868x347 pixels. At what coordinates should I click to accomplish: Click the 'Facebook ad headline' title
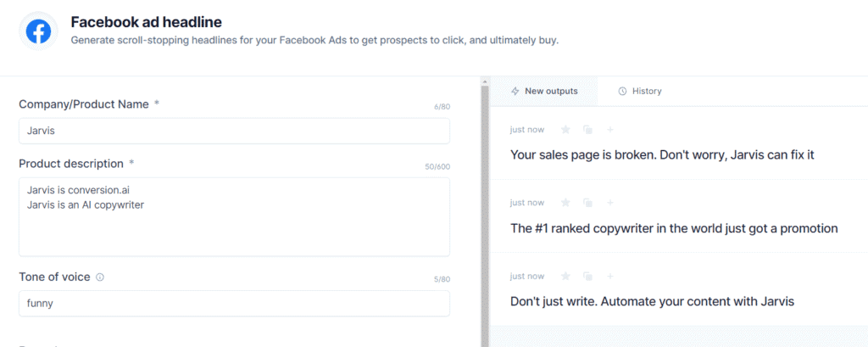[x=146, y=22]
